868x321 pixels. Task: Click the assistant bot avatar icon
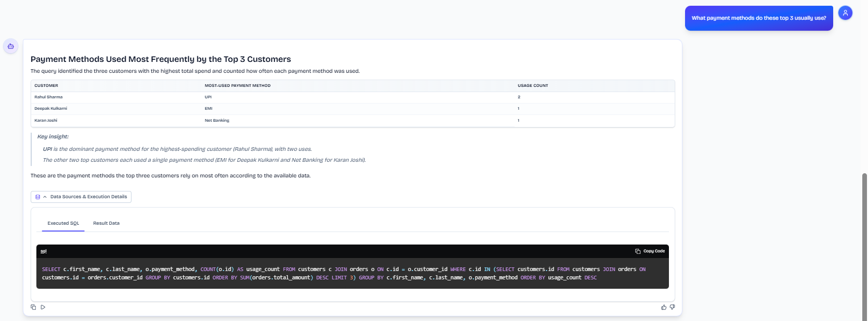click(10, 46)
